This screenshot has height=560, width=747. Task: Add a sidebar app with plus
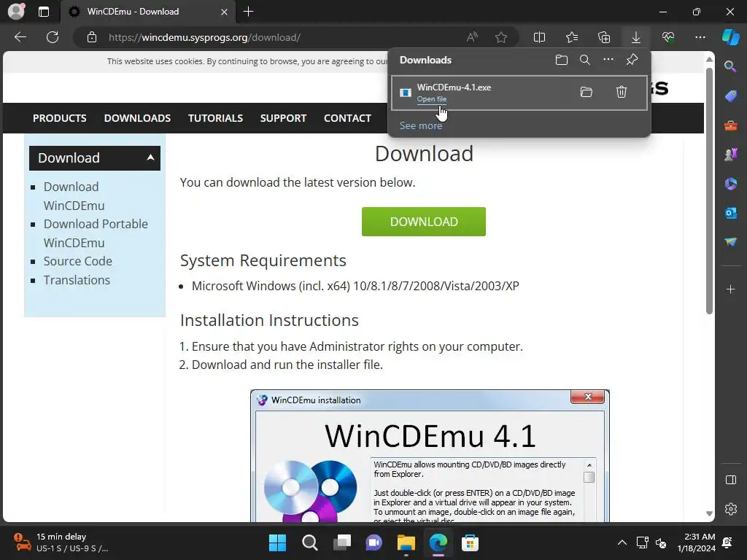[x=730, y=289]
